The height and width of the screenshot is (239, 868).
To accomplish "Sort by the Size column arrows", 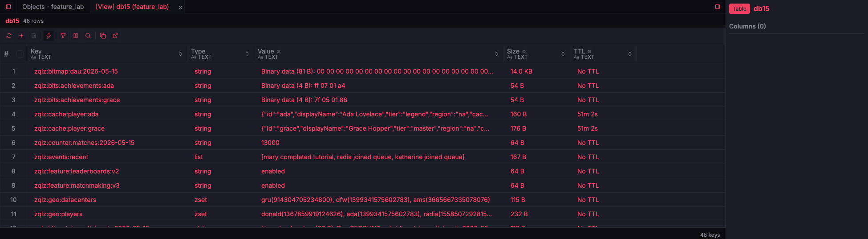I will click(563, 54).
